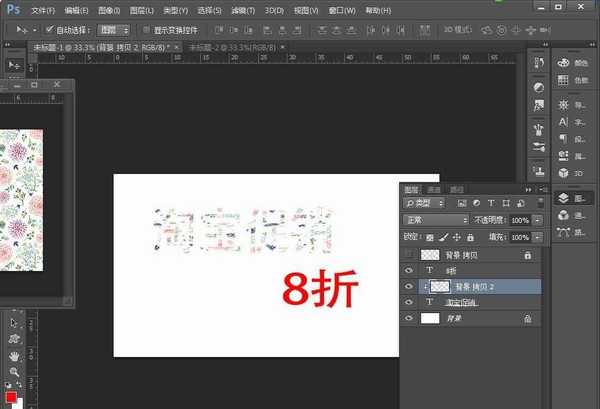This screenshot has width=600, height=409.
Task: Toggle the 自动选择 checkbox
Action: point(48,30)
